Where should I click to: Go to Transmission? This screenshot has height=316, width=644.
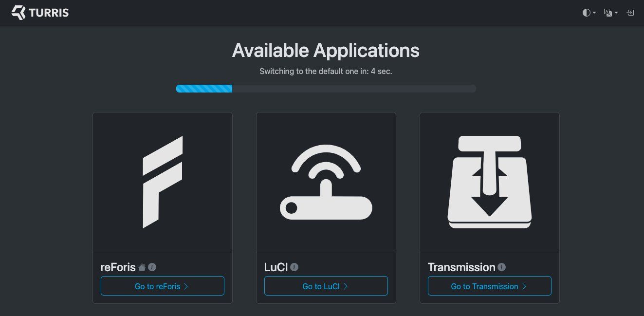(490, 286)
